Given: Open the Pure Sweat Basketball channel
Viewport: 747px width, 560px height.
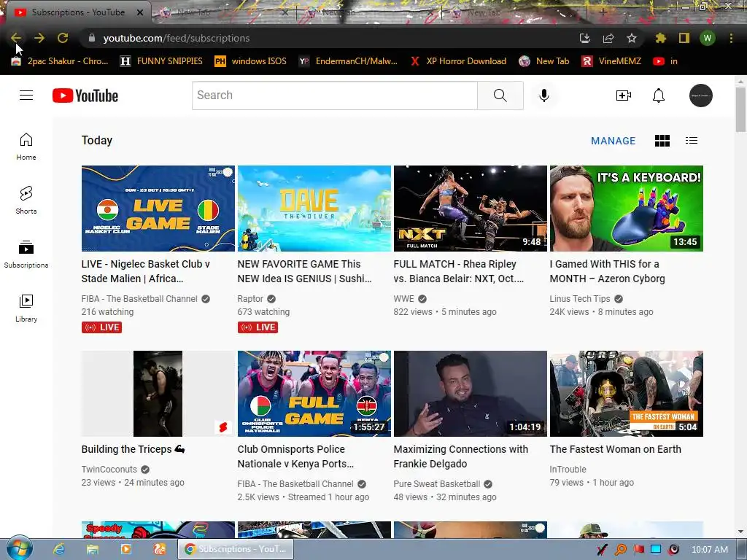Looking at the screenshot, I should [437, 484].
